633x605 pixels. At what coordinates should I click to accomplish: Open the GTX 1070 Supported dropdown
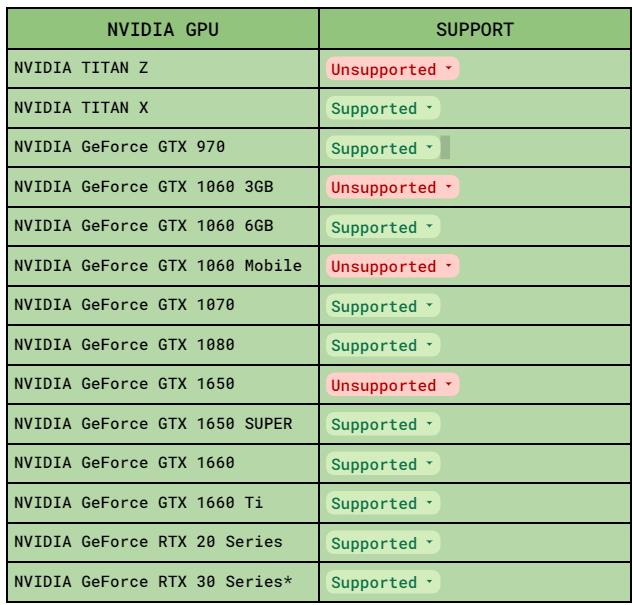382,307
